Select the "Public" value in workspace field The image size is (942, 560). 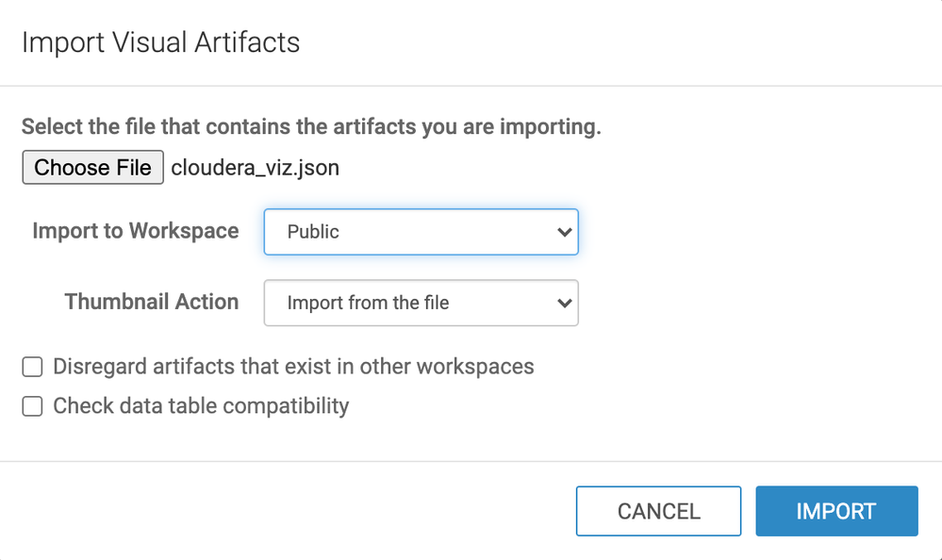point(313,232)
